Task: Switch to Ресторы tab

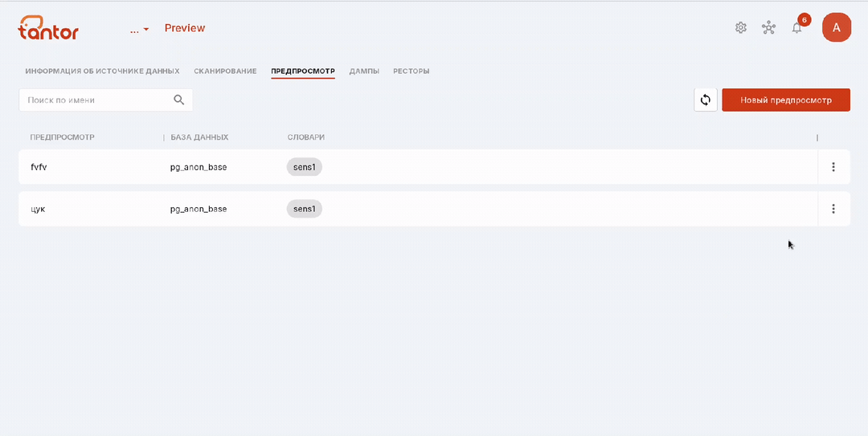Action: (411, 71)
